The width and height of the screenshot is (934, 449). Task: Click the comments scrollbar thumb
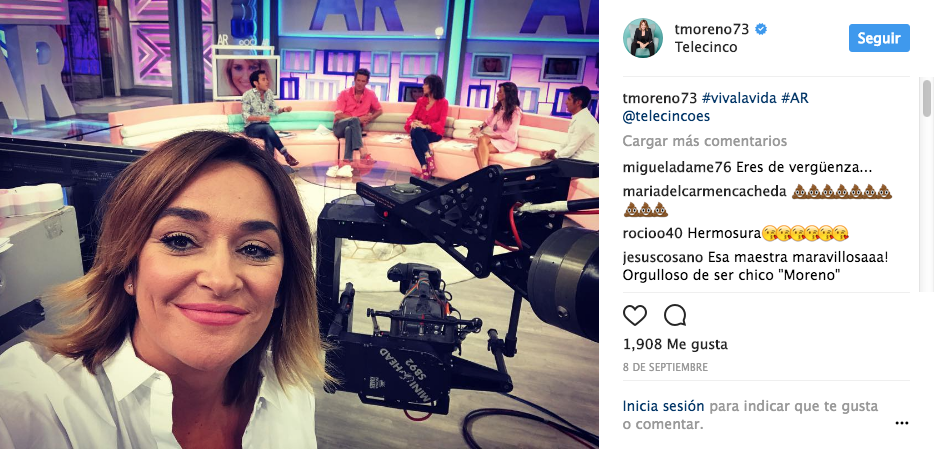(927, 98)
